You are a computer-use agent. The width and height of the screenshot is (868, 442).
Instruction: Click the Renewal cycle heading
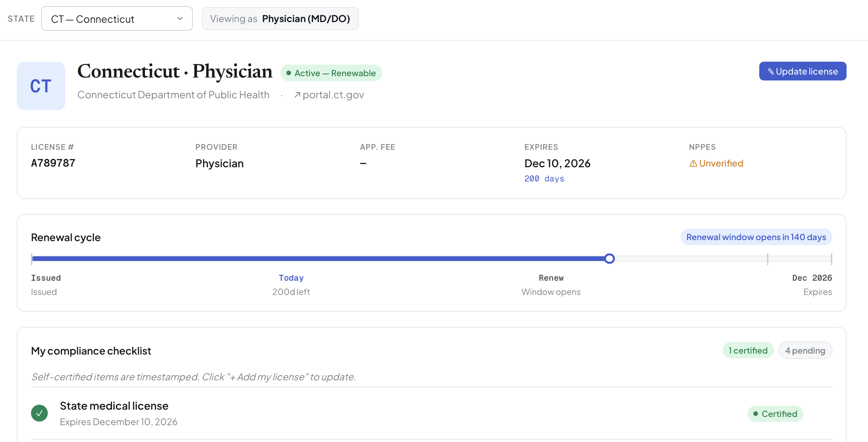tap(66, 237)
